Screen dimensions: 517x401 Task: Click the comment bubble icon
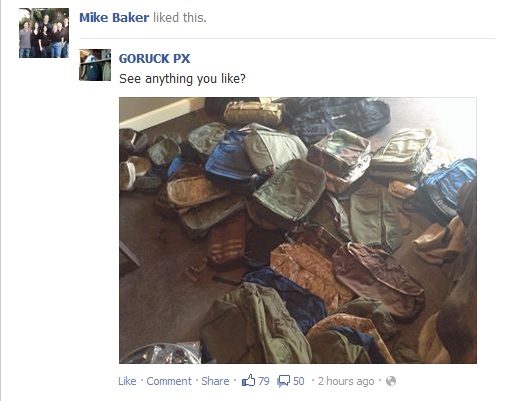click(x=283, y=381)
